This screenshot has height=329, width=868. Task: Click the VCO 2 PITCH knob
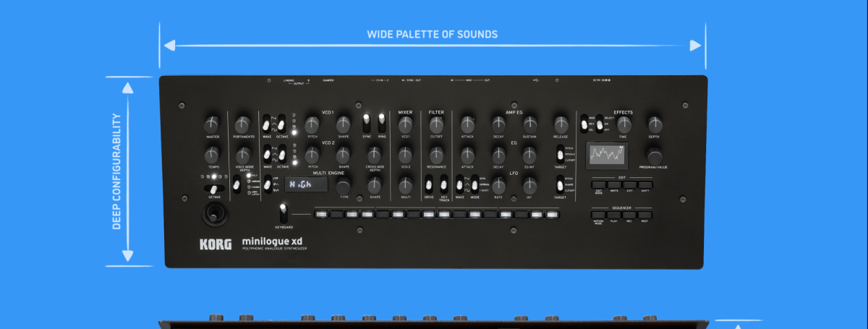pyautogui.click(x=312, y=155)
